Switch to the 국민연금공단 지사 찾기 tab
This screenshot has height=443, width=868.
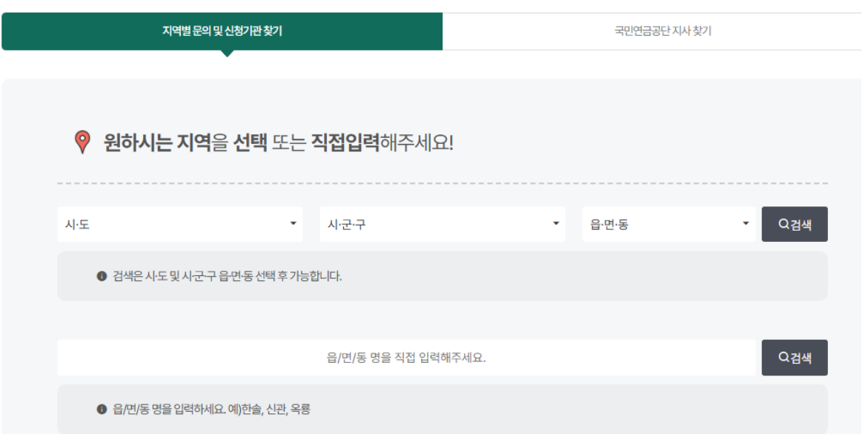pyautogui.click(x=651, y=27)
